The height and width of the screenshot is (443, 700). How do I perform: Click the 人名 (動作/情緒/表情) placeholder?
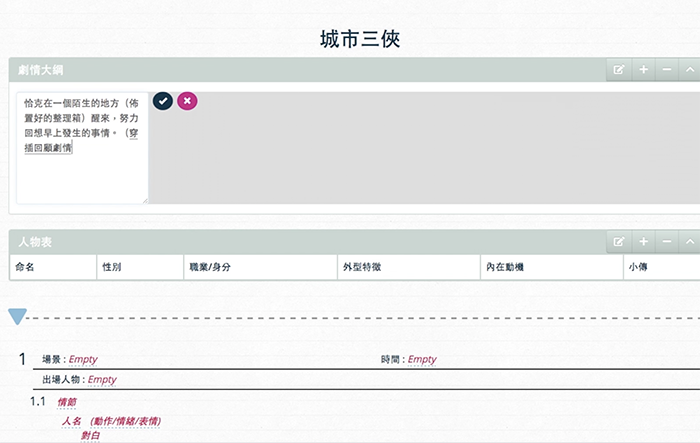click(111, 421)
